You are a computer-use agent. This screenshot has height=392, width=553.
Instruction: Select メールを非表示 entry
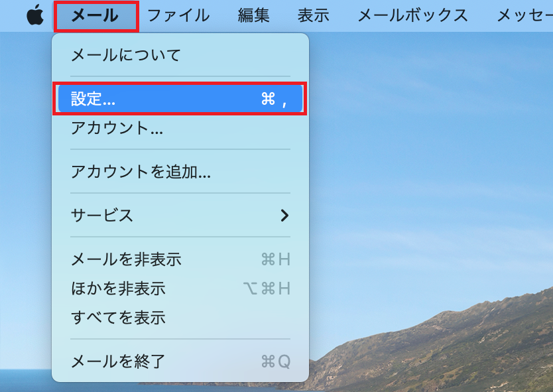click(180, 259)
